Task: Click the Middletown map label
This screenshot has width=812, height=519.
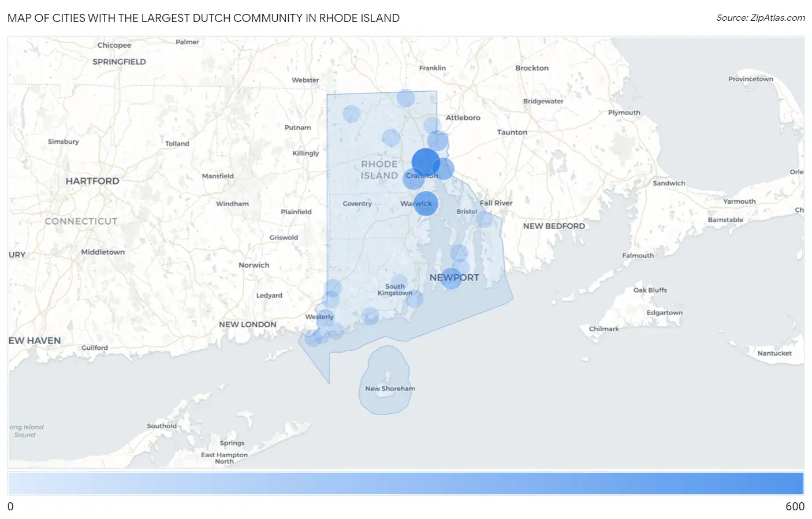Action: (103, 252)
